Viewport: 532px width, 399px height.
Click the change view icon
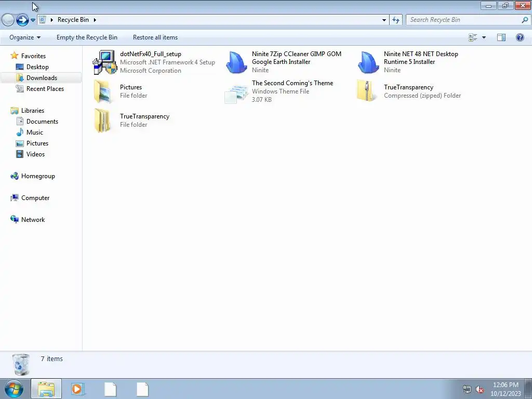[473, 37]
